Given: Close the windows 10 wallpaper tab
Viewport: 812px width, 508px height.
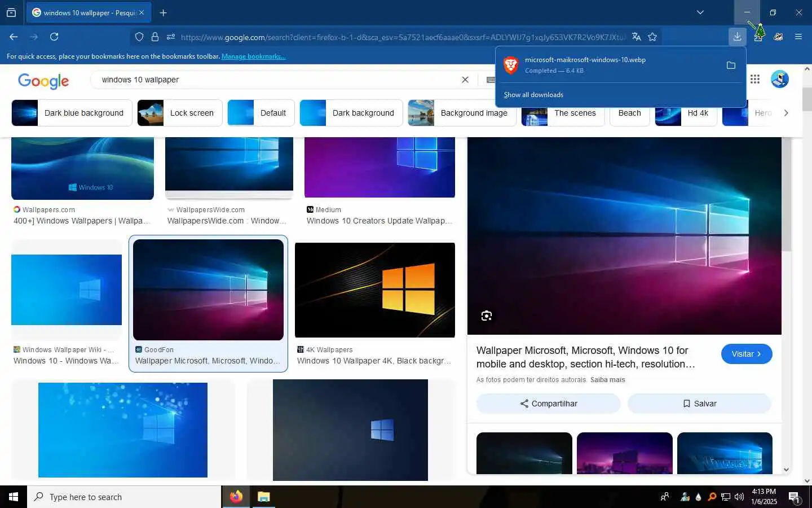Looking at the screenshot, I should (142, 12).
